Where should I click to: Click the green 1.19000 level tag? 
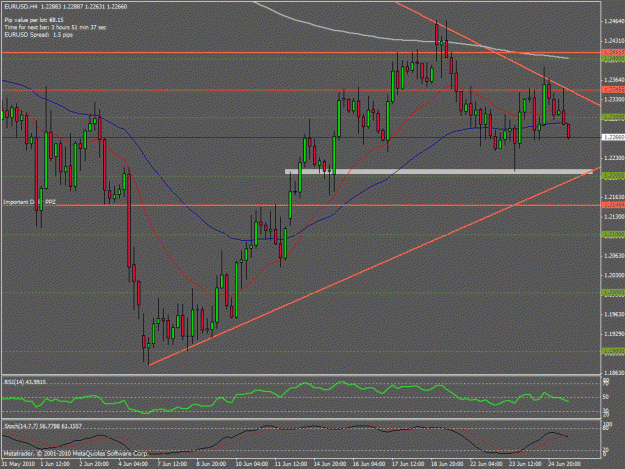point(613,351)
